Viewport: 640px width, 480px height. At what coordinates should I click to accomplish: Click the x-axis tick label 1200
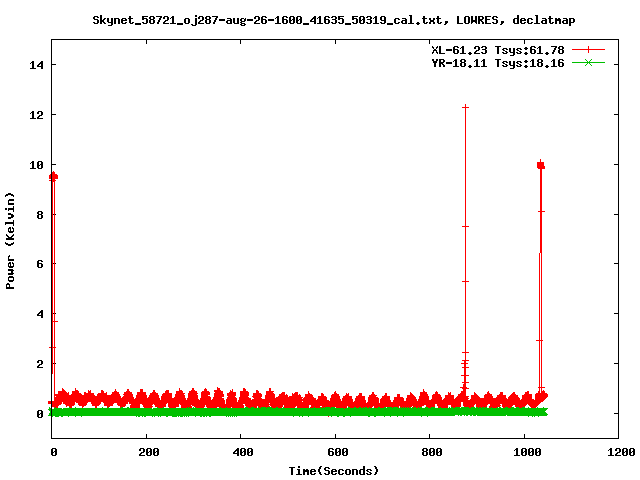click(621, 452)
